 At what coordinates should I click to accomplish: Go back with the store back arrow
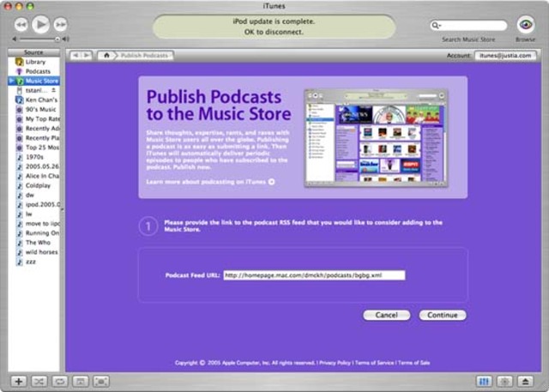point(75,55)
